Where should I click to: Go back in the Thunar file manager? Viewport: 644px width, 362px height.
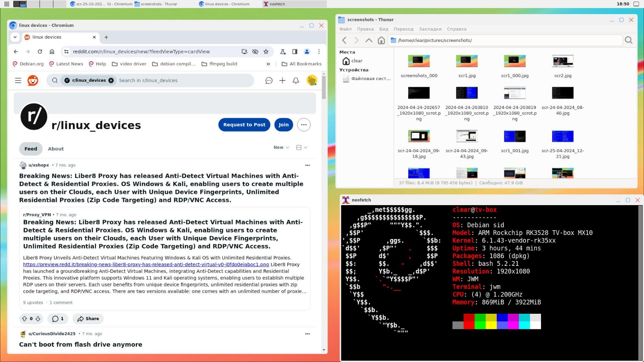[x=344, y=40]
